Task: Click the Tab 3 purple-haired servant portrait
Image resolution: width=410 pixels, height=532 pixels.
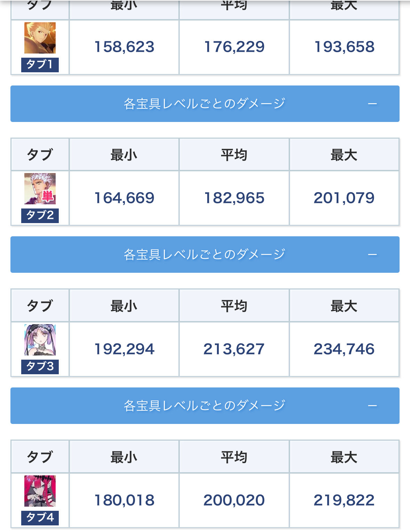Action: point(40,340)
